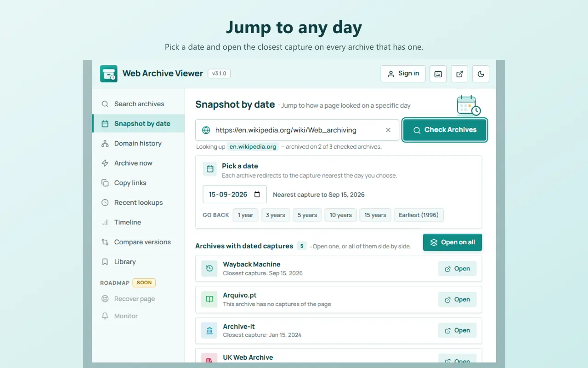Open the Timeline view

pos(138,223)
